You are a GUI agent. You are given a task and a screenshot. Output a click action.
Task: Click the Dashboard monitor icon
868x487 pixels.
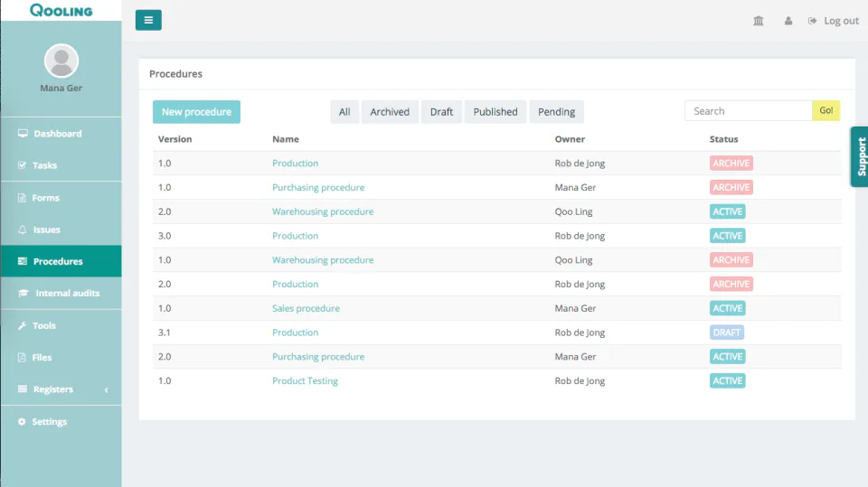point(23,134)
